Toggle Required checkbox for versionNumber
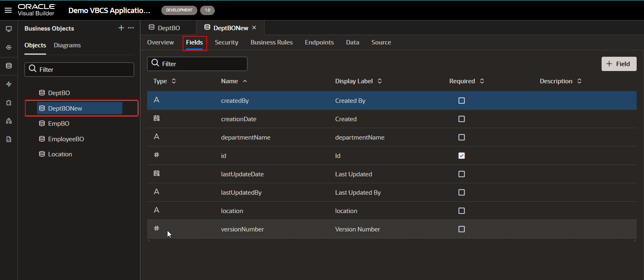This screenshot has width=644, height=280. click(x=461, y=229)
